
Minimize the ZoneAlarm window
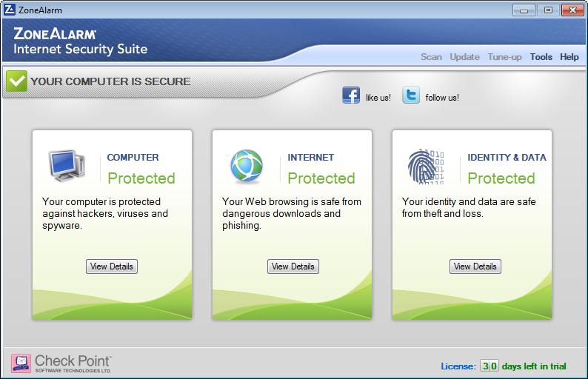524,10
